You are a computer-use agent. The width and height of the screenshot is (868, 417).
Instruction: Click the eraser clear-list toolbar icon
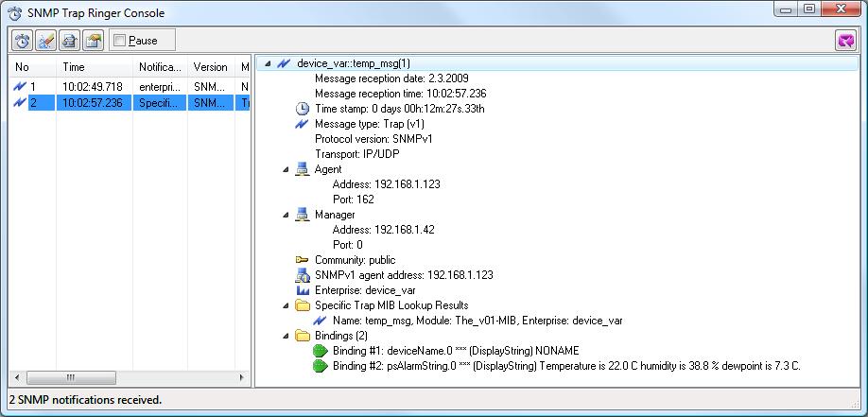click(x=46, y=41)
